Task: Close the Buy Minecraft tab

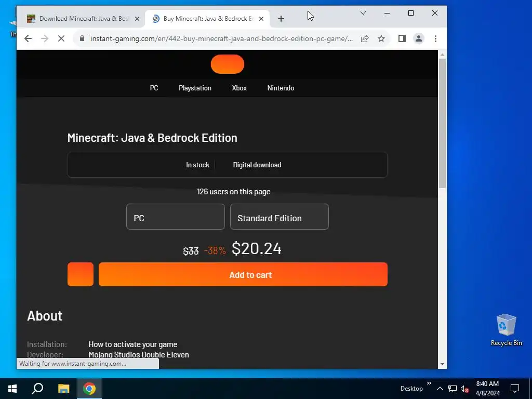Action: click(x=261, y=19)
